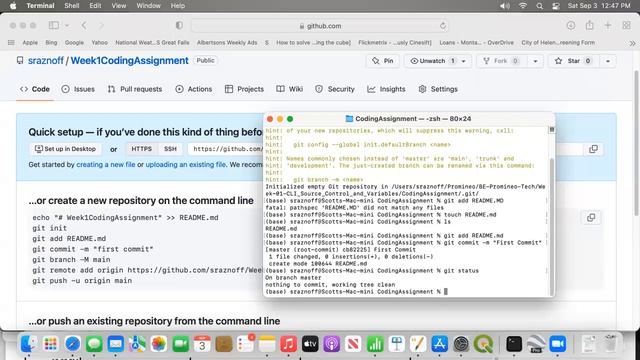Open Launchpad from the Dock
This screenshot has height=360, width=640.
51,344
